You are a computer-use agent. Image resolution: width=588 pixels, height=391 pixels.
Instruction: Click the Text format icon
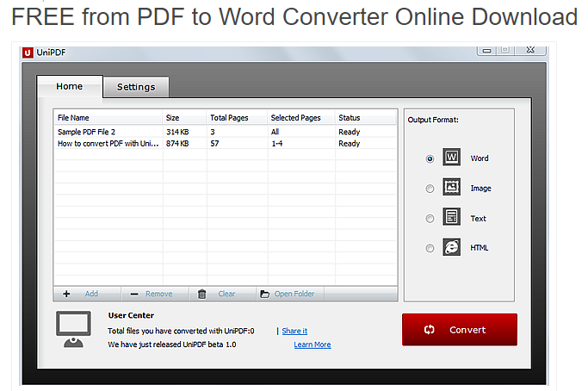tap(451, 216)
